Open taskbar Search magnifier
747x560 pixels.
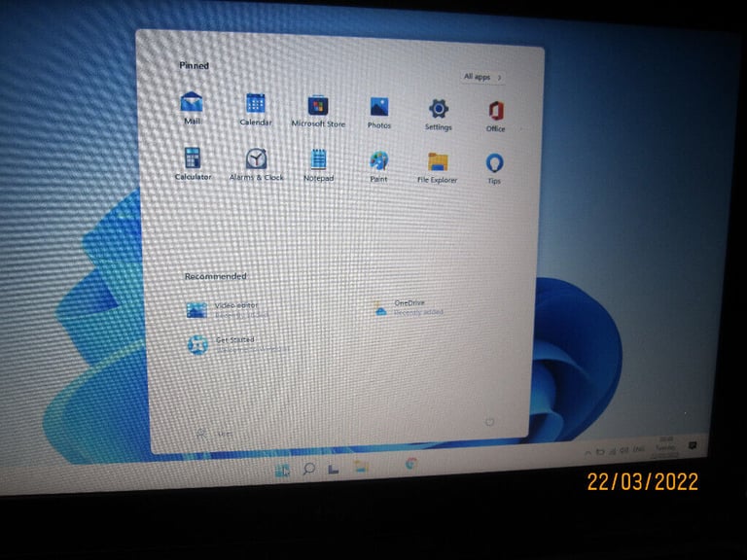[308, 469]
